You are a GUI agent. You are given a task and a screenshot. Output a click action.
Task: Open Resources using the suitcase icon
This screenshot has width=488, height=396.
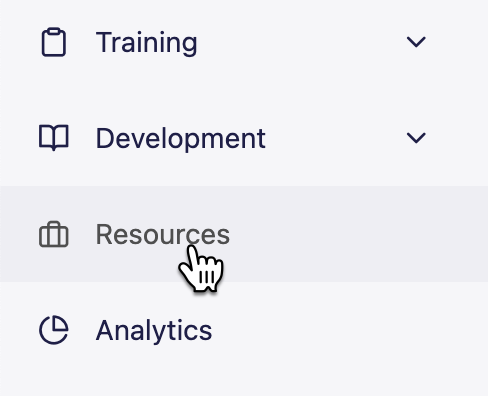54,234
